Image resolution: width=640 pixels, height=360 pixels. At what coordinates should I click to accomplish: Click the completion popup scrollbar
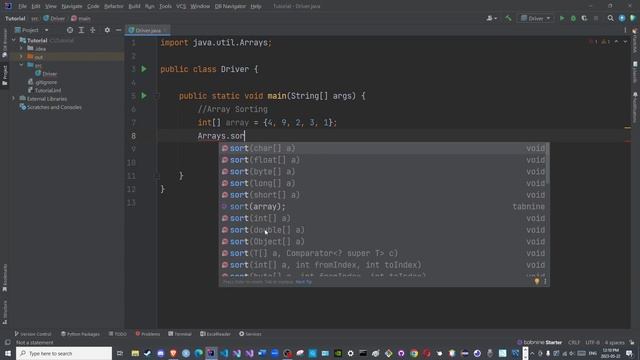[x=547, y=163]
